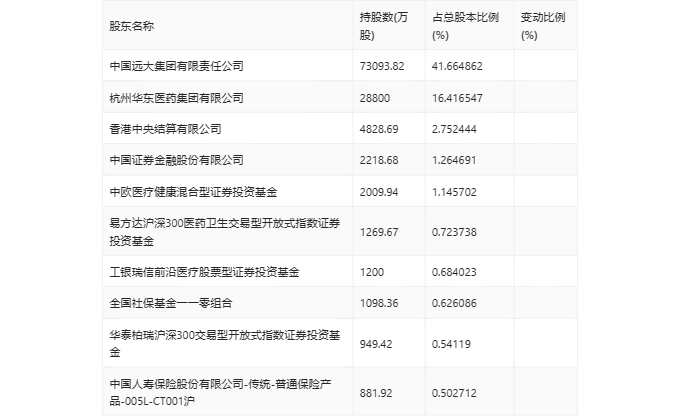
Task: Select the 变动比例(%) column header
Action: click(x=543, y=26)
